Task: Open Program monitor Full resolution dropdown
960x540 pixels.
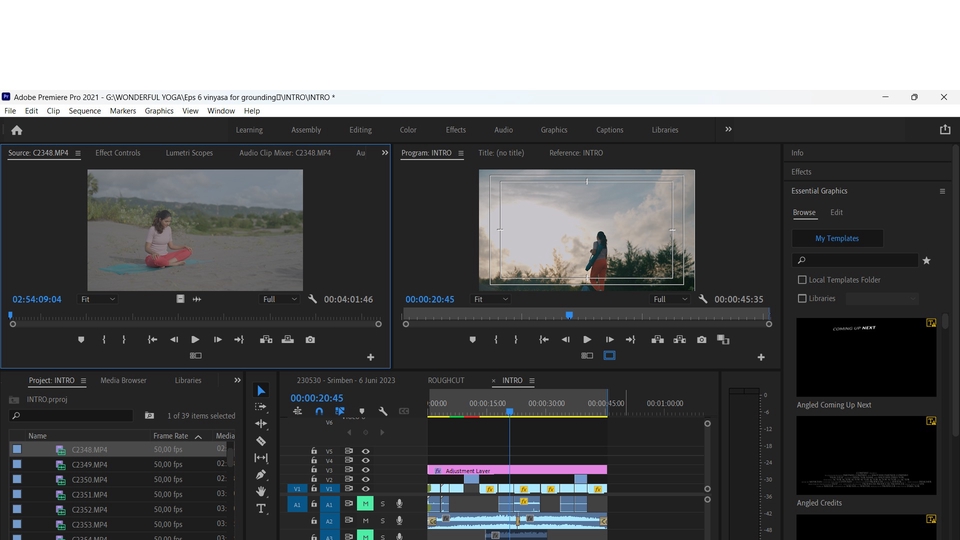Action: pyautogui.click(x=670, y=299)
